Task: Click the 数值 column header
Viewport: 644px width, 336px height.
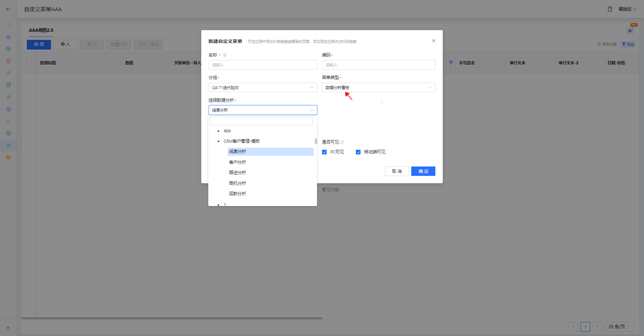Action: 129,63
